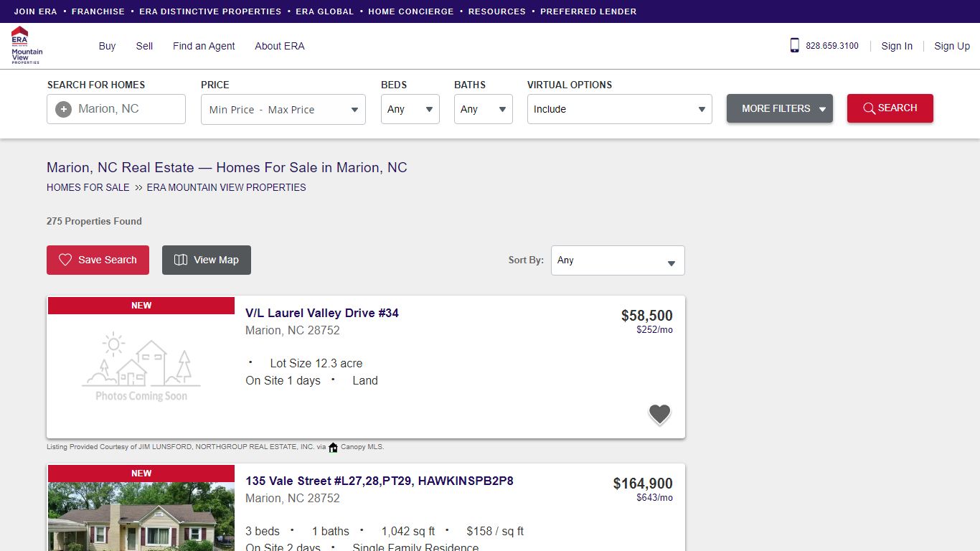Click Lot Size 12.3 acre text
980x551 pixels.
pyautogui.click(x=316, y=364)
